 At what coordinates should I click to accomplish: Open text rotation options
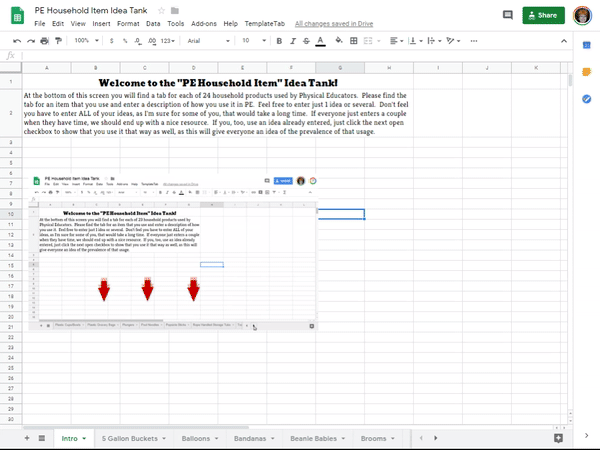453,41
